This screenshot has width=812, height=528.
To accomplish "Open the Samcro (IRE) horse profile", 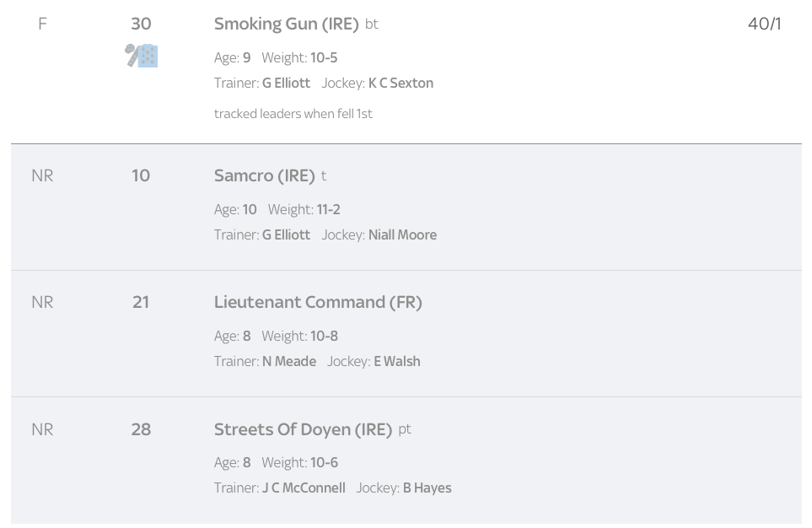I will point(265,175).
